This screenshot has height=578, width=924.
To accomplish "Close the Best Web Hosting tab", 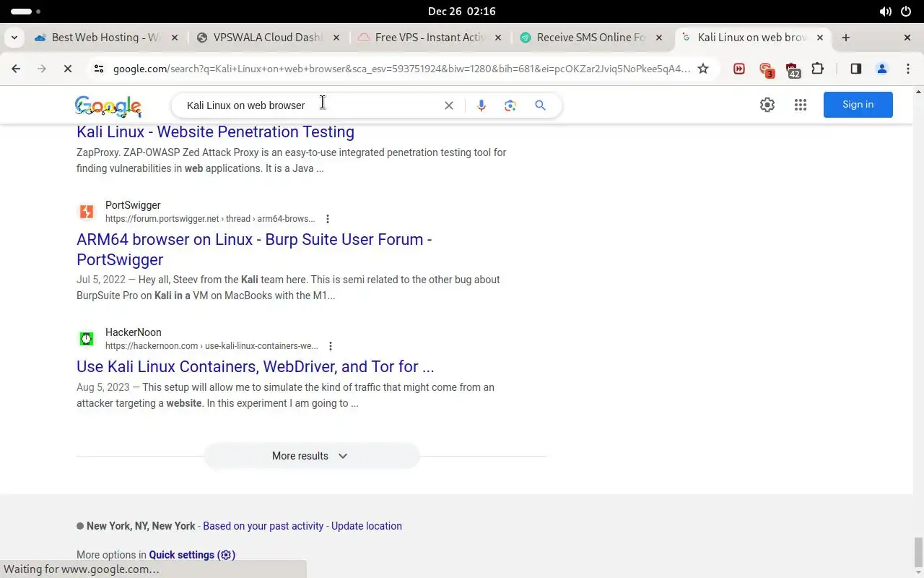I will point(175,38).
